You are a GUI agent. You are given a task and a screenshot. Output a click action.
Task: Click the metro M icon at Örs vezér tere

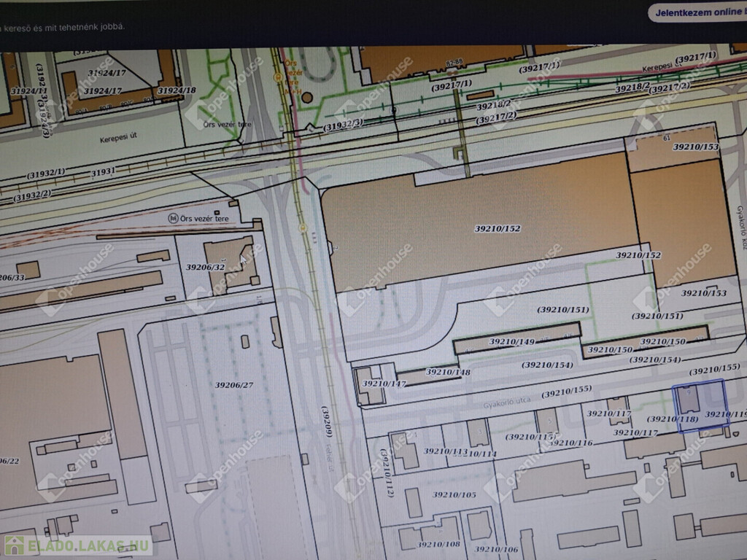pos(174,219)
